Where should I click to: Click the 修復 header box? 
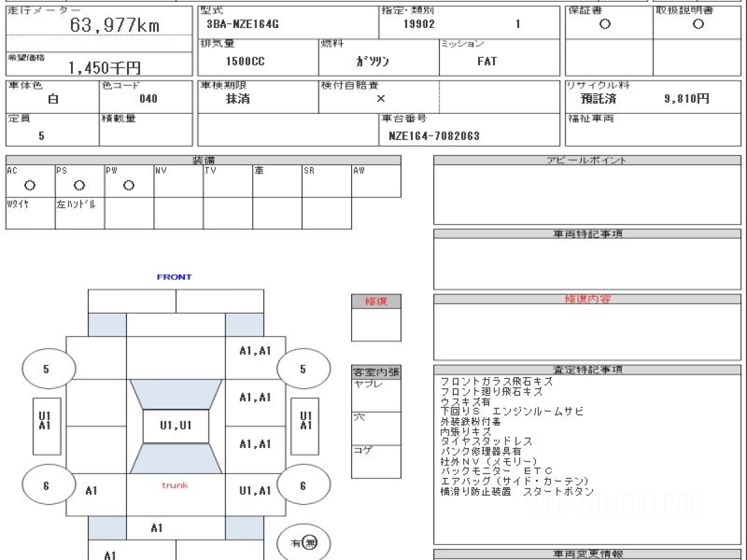(376, 301)
